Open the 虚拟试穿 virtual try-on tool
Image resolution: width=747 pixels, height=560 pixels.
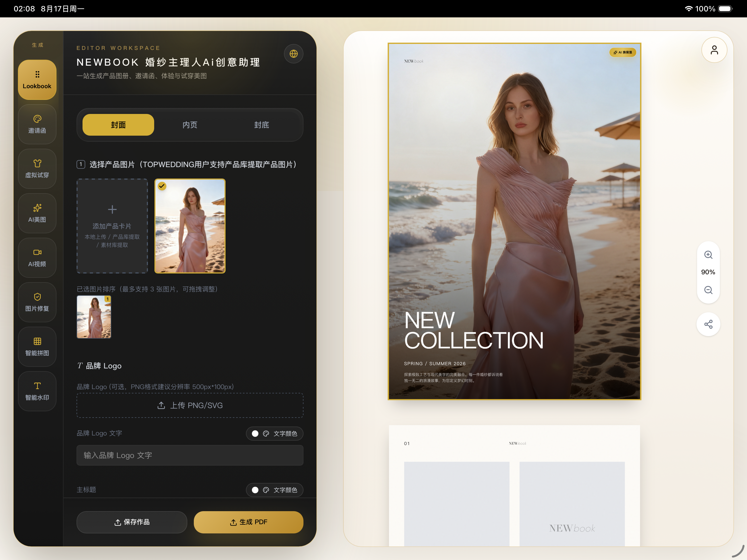point(37,169)
